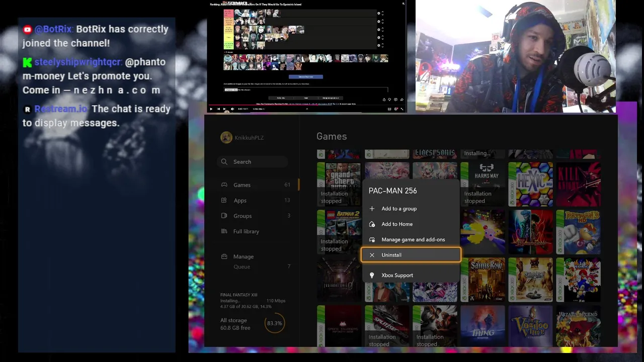Select the Space Invaders Infinity Gene tile
The width and height of the screenshot is (644, 362).
(x=339, y=326)
